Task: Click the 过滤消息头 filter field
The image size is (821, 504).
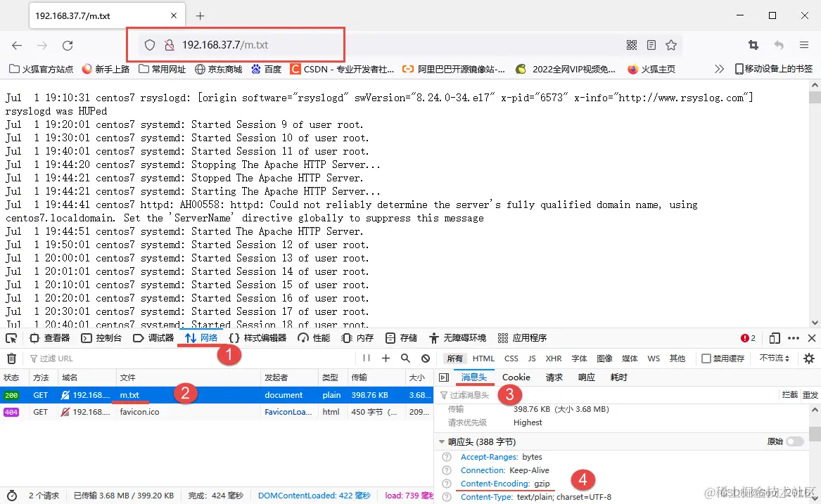Action: (x=607, y=394)
